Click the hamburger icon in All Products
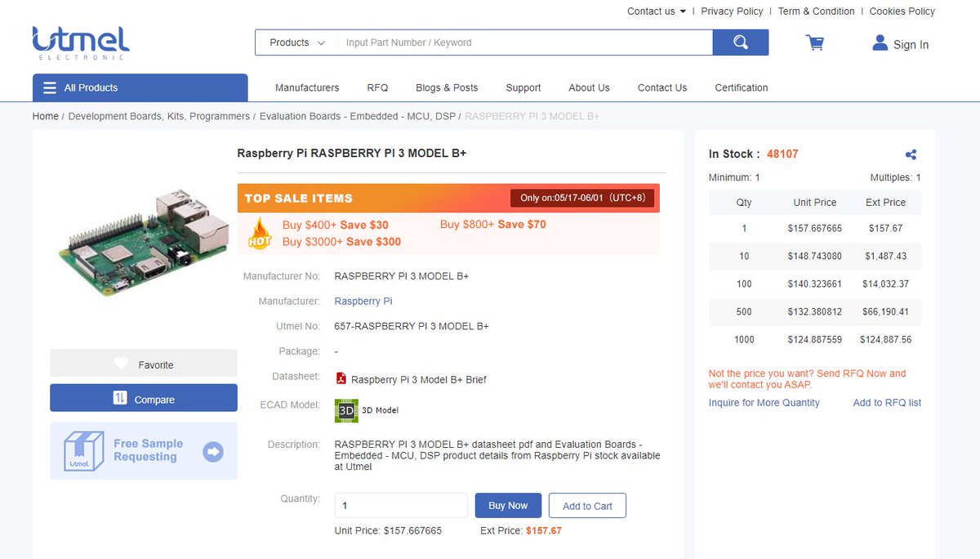 pyautogui.click(x=50, y=87)
